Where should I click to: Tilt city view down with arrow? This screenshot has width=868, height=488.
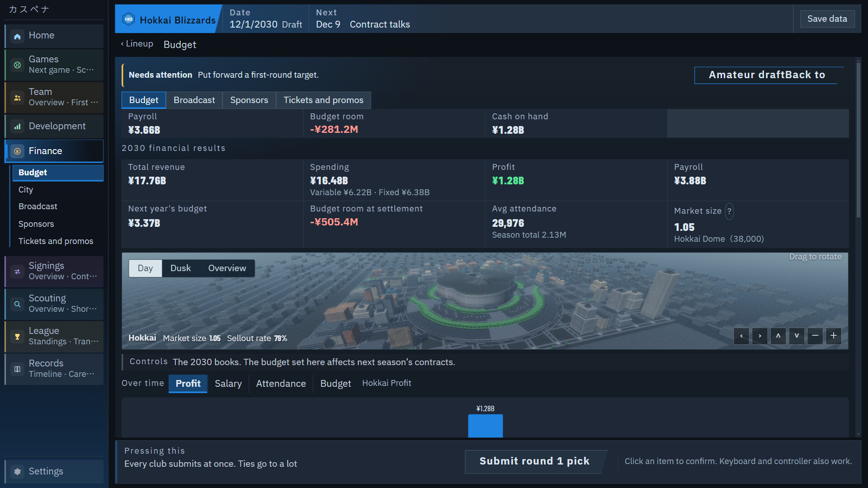point(797,336)
